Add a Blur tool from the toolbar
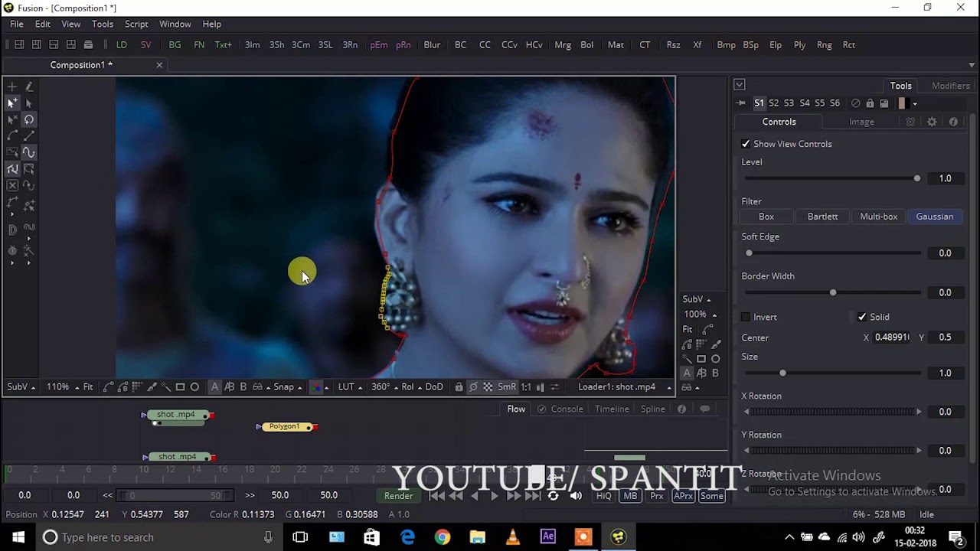Screen dimensions: 980x551 click(432, 45)
